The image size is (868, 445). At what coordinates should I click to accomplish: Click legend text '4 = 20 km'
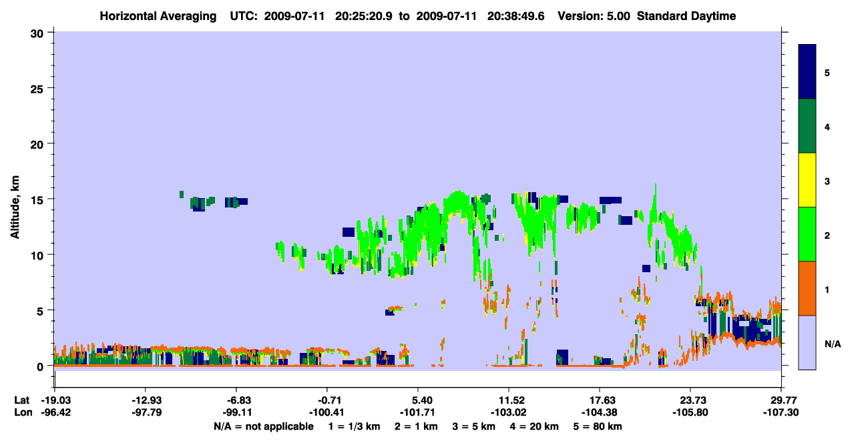(x=535, y=426)
